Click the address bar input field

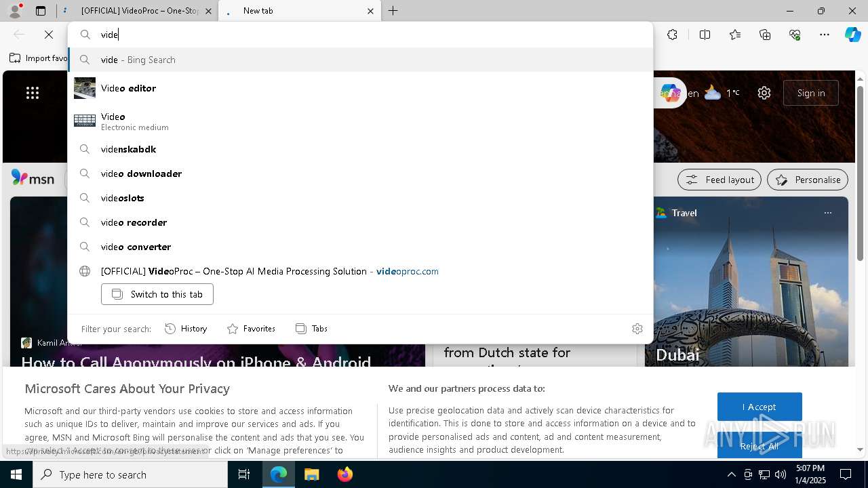click(x=359, y=35)
